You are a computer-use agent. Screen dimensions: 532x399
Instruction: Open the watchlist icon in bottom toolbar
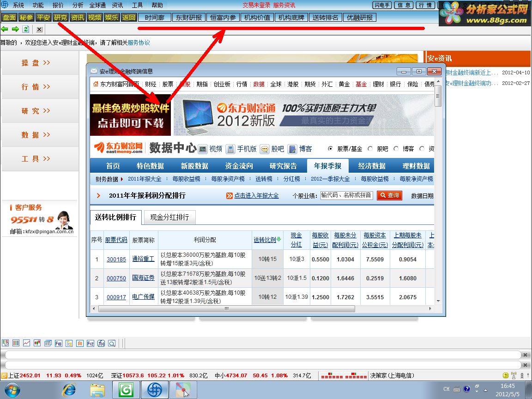[5, 343]
